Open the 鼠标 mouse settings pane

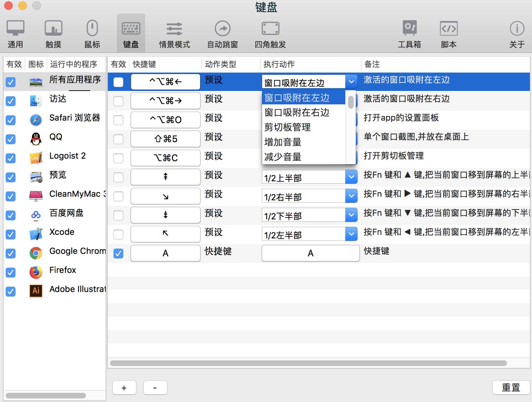tap(92, 34)
